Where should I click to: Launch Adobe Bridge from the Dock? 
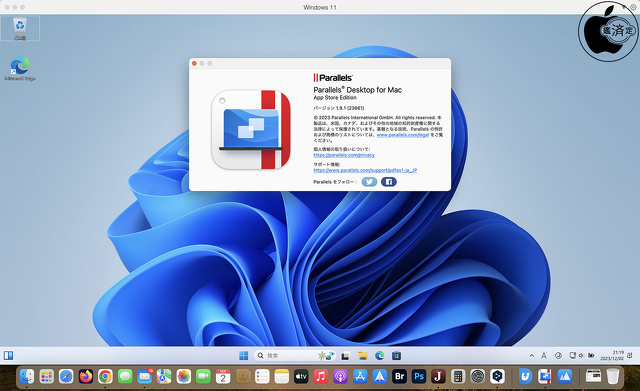click(x=399, y=376)
